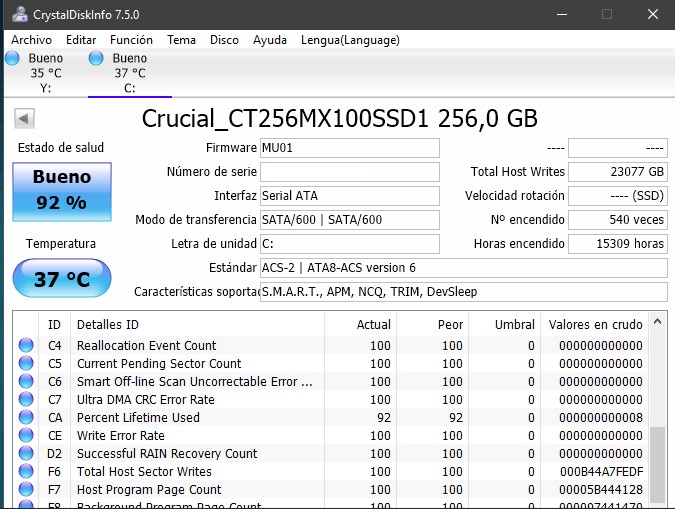The image size is (675, 509).
Task: Click Total Host Writes value 23077 GB
Action: point(618,172)
